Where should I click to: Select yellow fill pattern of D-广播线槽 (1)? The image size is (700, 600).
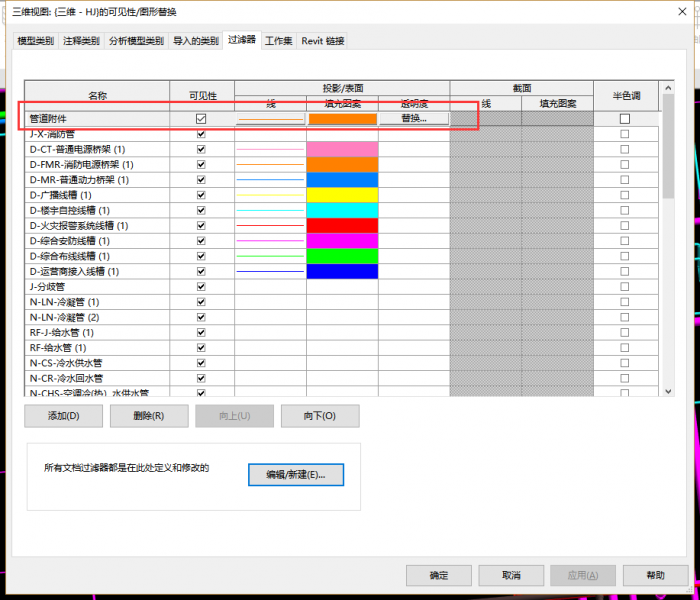coord(342,195)
